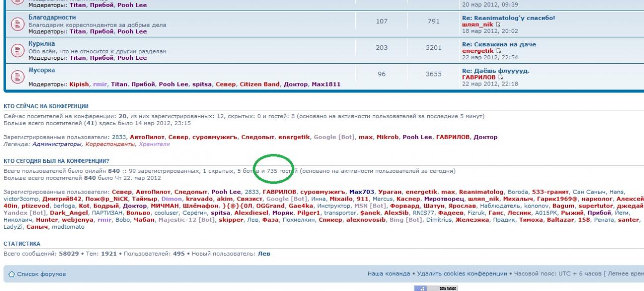
Task: Open the Благодарности forum
Action: point(52,17)
